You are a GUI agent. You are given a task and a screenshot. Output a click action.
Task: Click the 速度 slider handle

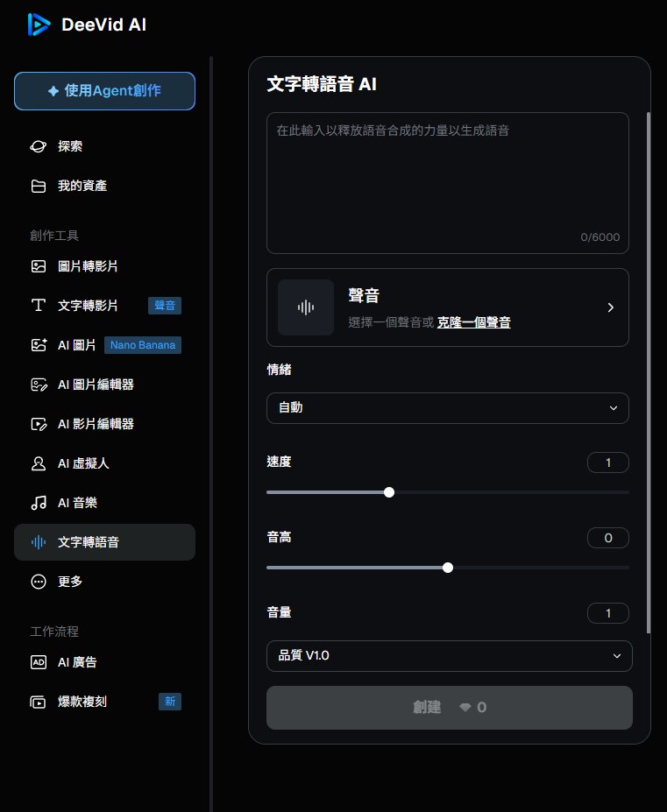click(389, 492)
